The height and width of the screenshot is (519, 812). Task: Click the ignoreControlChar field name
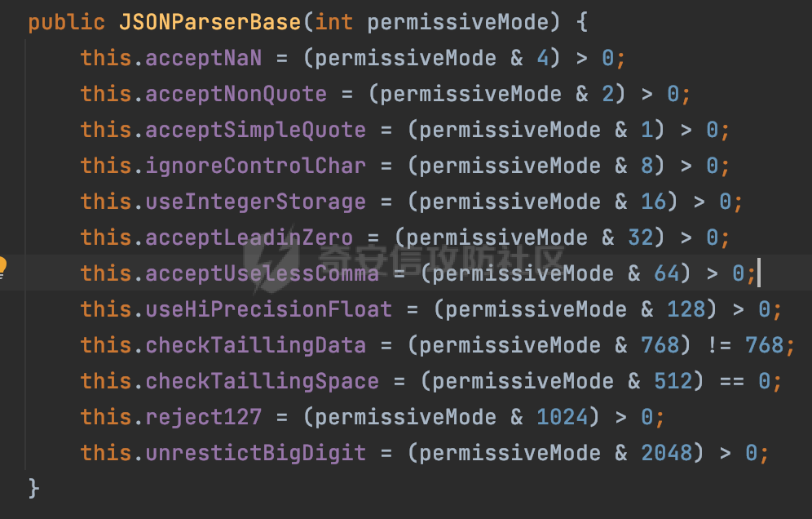pos(256,166)
